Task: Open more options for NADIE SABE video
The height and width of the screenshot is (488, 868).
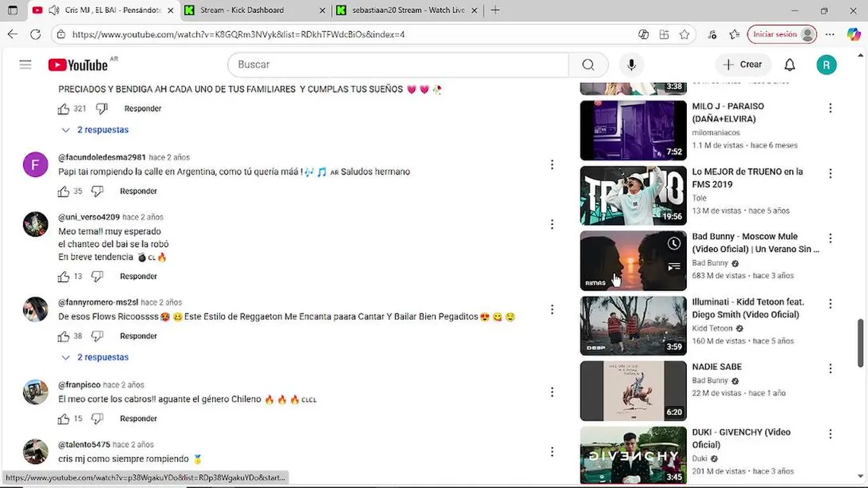Action: [830, 369]
